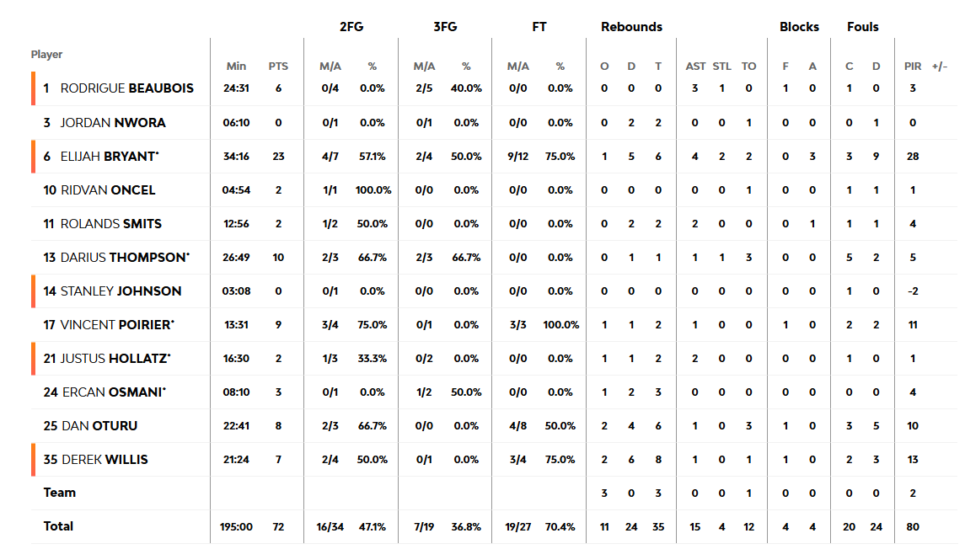This screenshot has width=965, height=560.
Task: Click Elijah Bryant's name in table
Action: click(107, 157)
